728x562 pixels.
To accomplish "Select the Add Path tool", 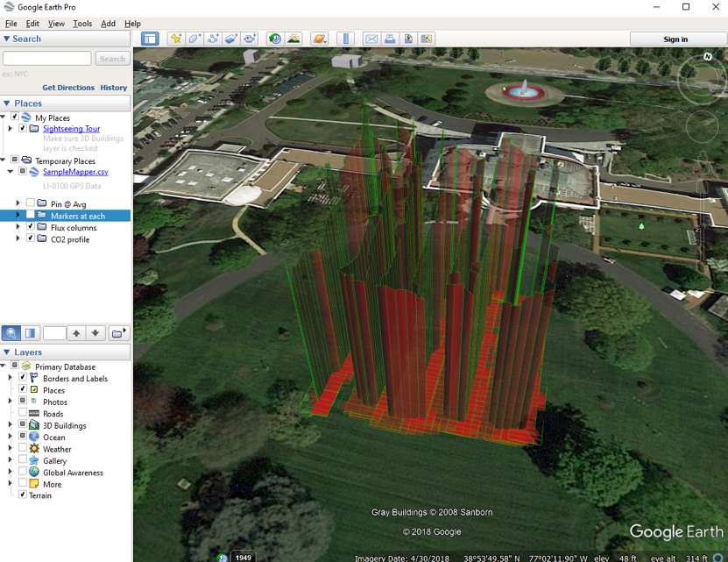I will pyautogui.click(x=213, y=39).
